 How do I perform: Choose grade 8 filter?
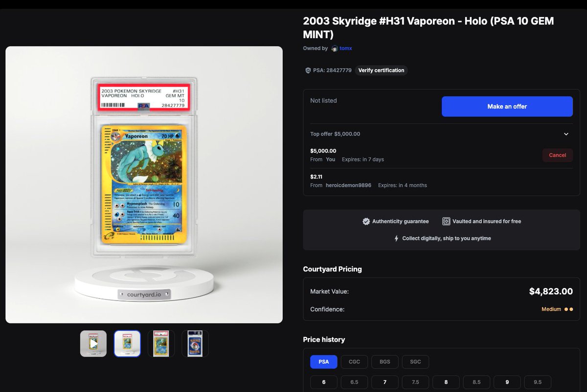[x=446, y=382]
